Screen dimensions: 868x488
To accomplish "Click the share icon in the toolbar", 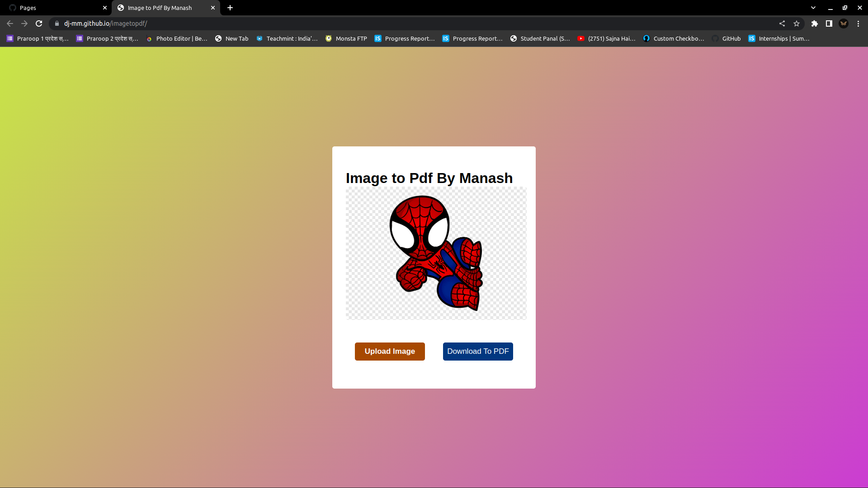I will point(782,23).
